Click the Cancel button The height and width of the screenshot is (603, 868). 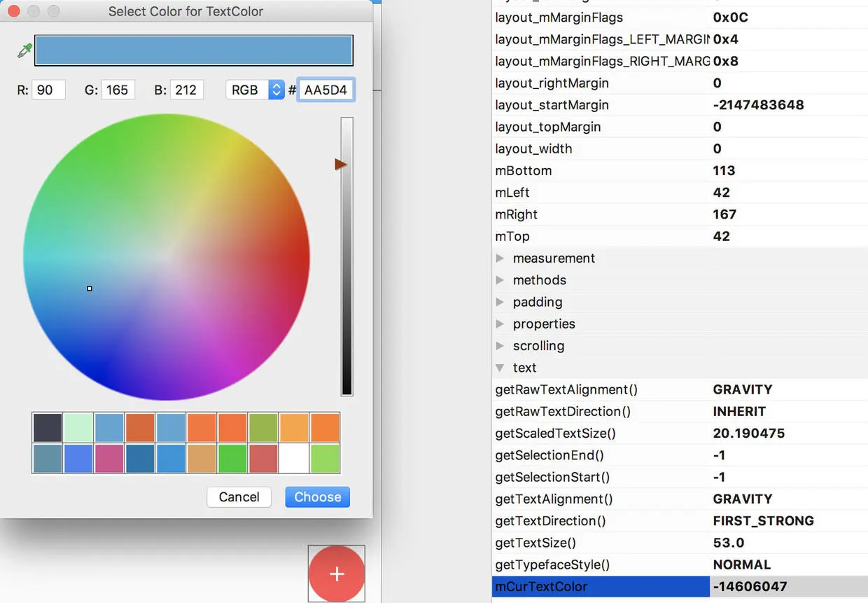click(x=239, y=497)
